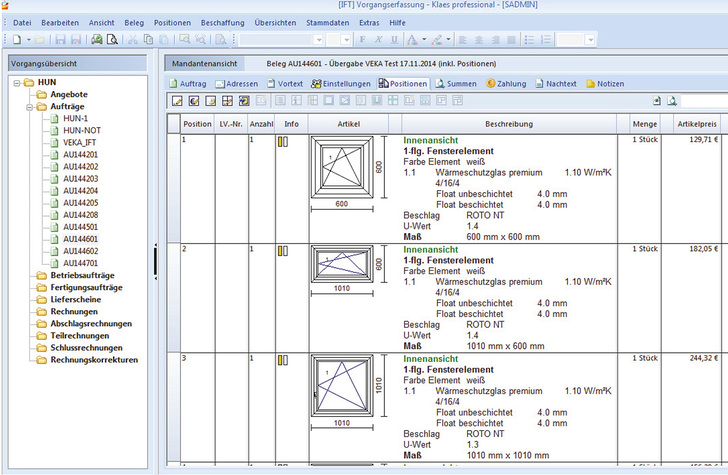Click the Artikelpreis column header

point(696,124)
